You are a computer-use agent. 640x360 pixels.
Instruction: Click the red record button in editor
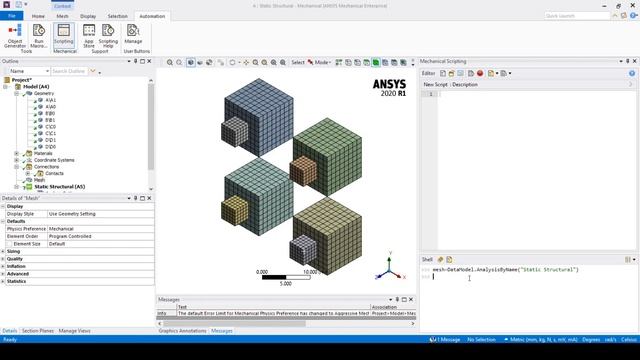pos(480,73)
